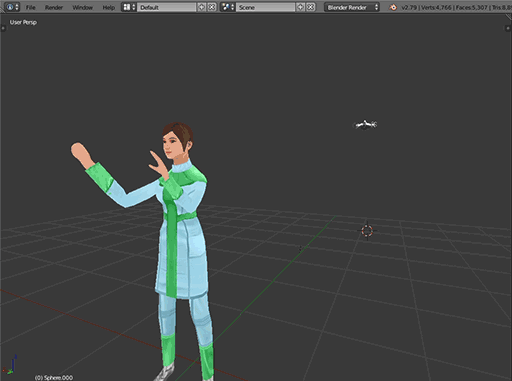
Task: Click the Scene name field
Action: coord(266,7)
